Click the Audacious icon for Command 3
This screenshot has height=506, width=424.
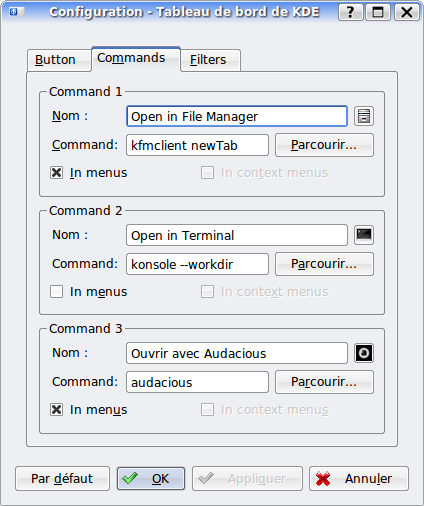pos(364,353)
